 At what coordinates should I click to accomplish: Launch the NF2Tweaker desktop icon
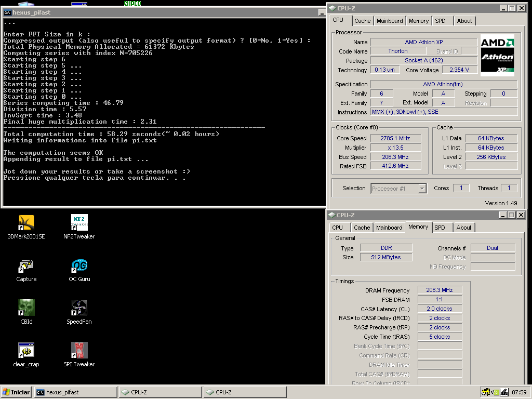pyautogui.click(x=79, y=227)
